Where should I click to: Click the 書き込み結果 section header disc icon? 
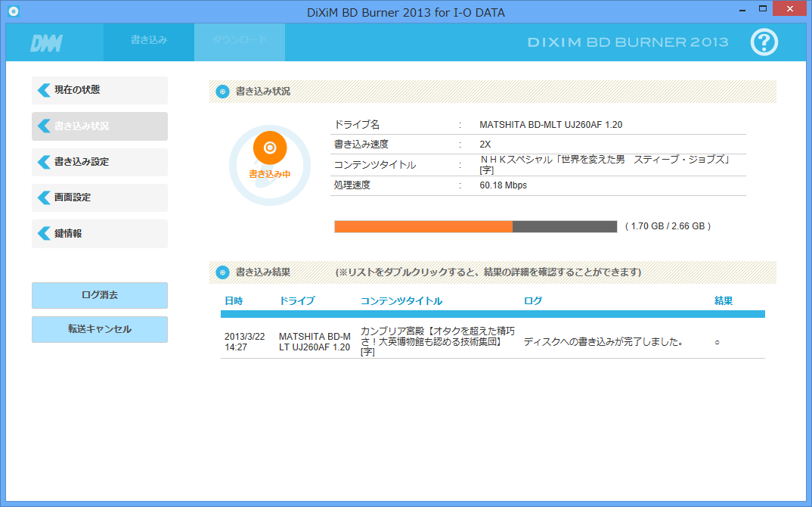(x=222, y=272)
